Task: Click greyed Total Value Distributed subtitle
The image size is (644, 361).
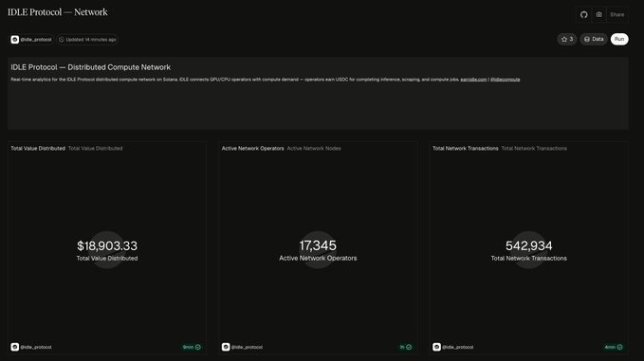Action: point(95,148)
